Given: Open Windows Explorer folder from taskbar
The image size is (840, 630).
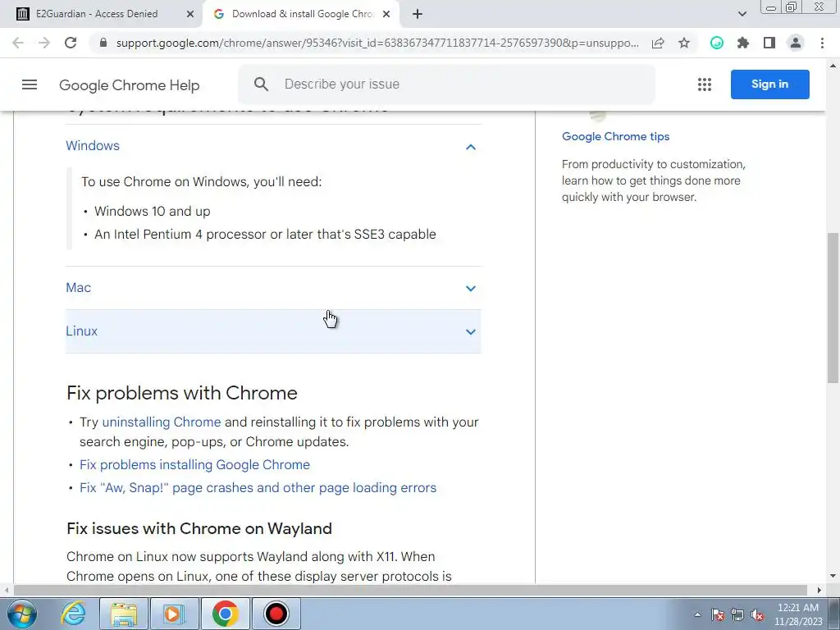Looking at the screenshot, I should pos(124,614).
